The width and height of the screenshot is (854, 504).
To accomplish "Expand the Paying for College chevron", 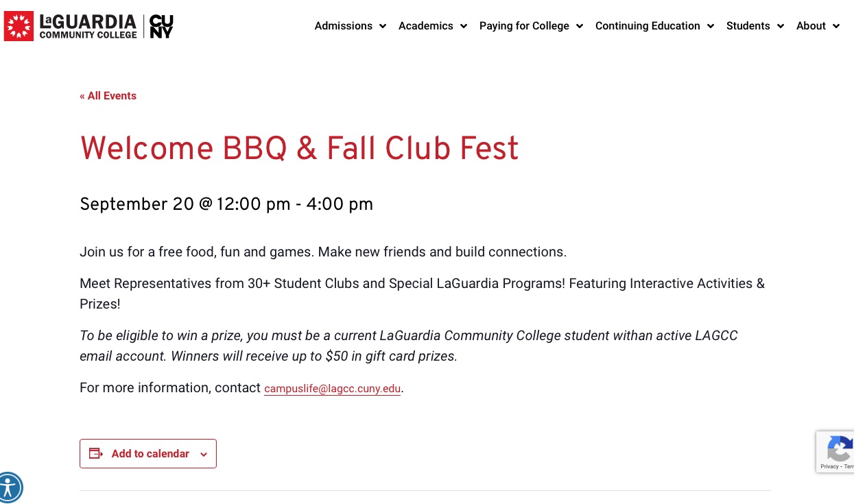I will point(580,26).
